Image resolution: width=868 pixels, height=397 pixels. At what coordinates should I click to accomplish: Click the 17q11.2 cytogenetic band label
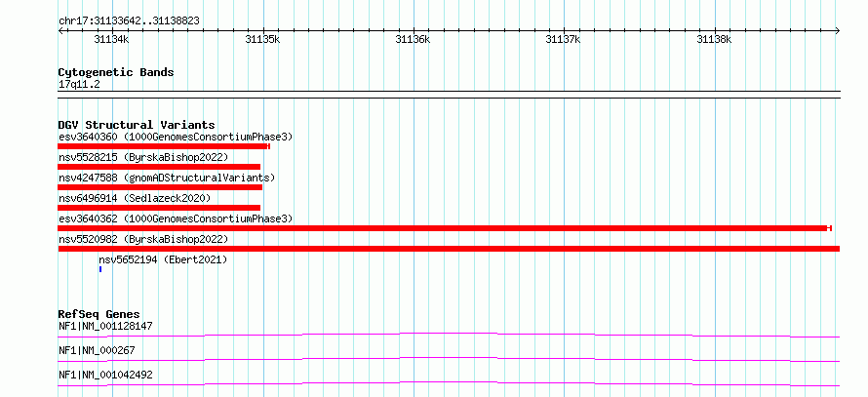(x=79, y=85)
